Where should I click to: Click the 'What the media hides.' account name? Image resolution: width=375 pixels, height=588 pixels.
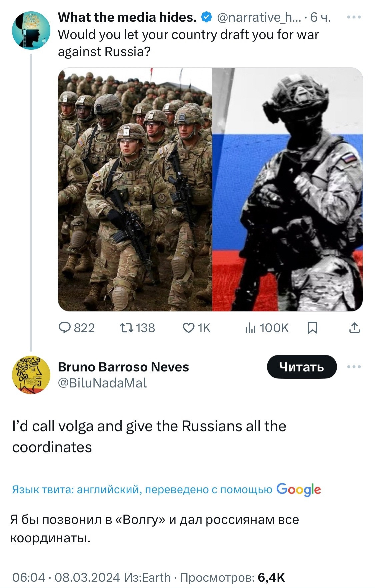[127, 17]
